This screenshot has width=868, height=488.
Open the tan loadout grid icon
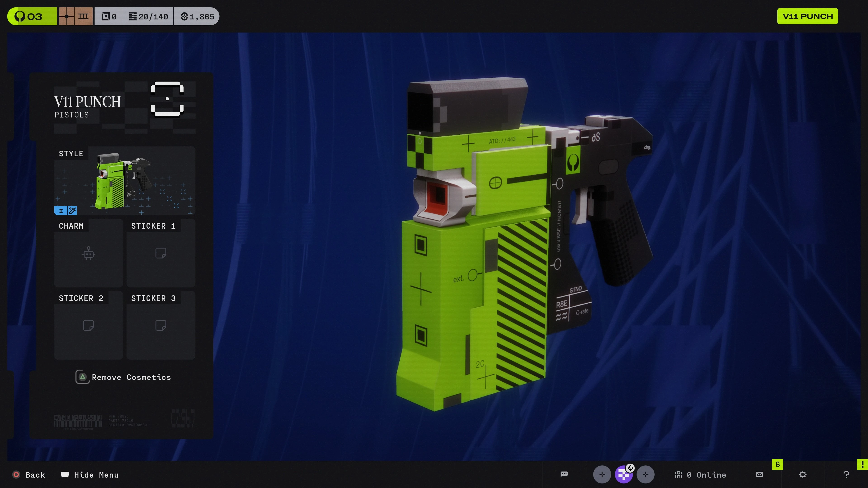(x=76, y=16)
